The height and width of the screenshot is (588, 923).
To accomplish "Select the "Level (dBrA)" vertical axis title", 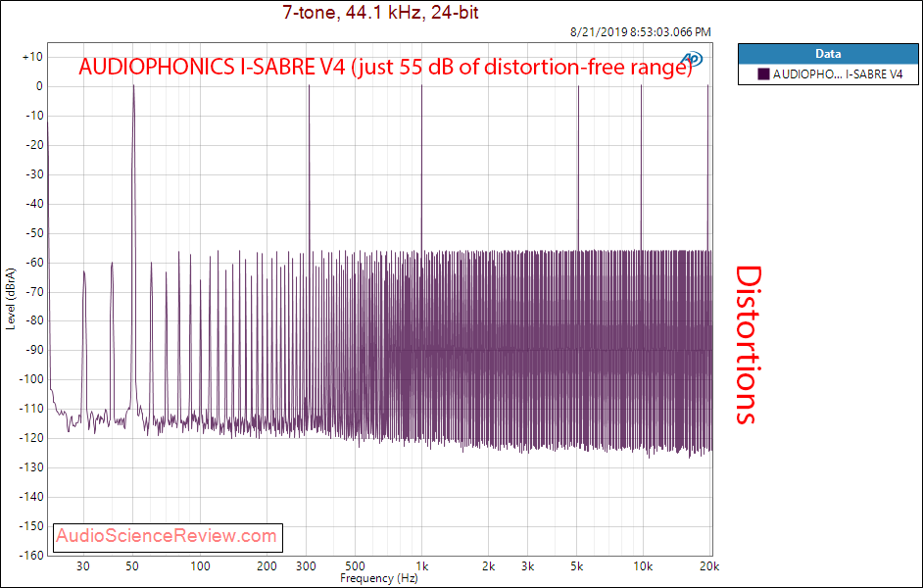I will pos(11,299).
